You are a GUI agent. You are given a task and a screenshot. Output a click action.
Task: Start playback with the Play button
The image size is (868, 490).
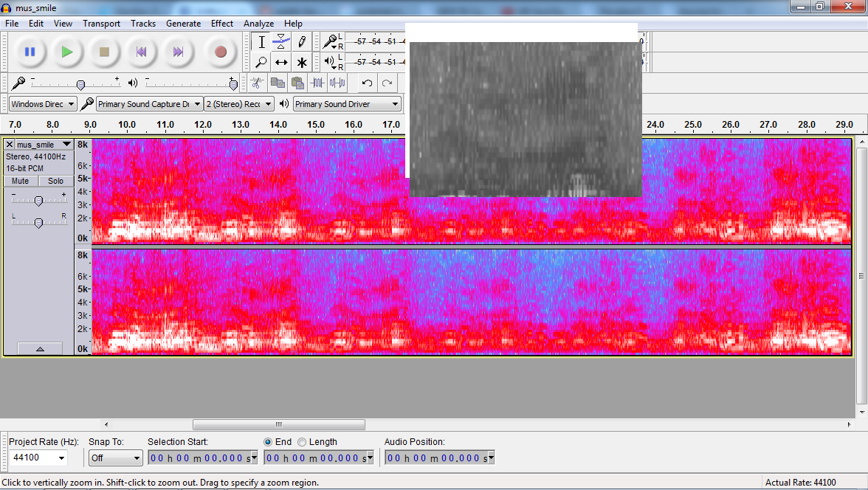pyautogui.click(x=67, y=52)
